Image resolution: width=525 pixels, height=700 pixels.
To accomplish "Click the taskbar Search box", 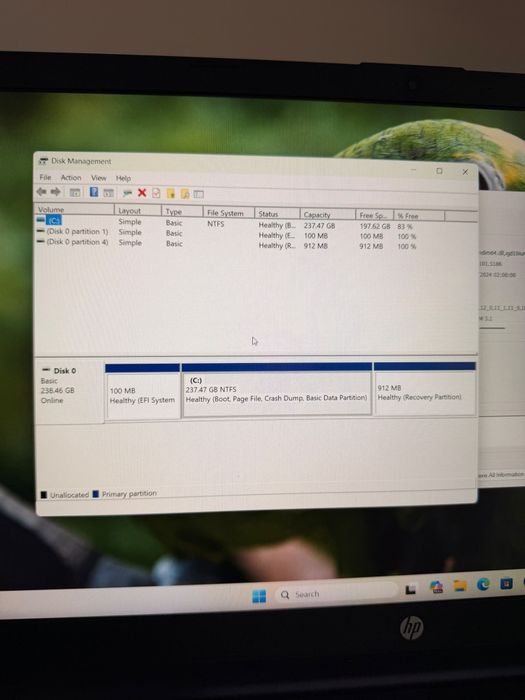I will 335,593.
